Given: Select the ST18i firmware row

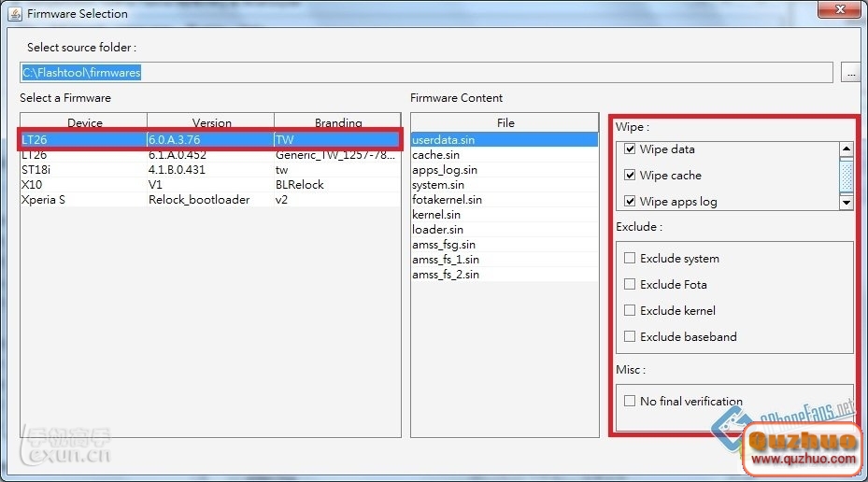Looking at the screenshot, I should point(210,169).
